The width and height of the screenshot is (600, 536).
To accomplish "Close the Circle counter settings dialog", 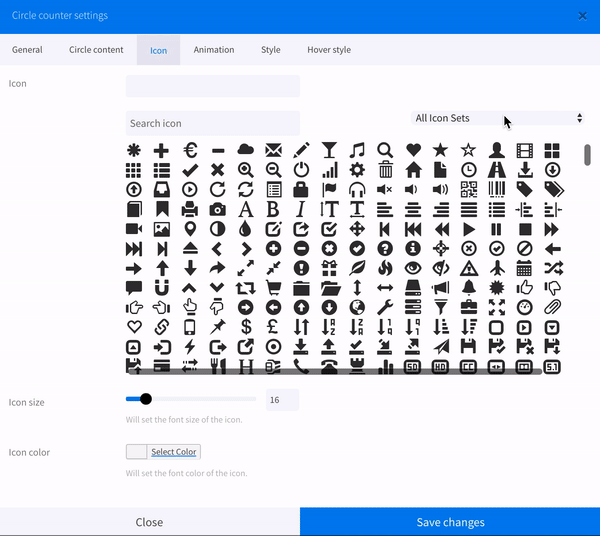I will pos(582,16).
